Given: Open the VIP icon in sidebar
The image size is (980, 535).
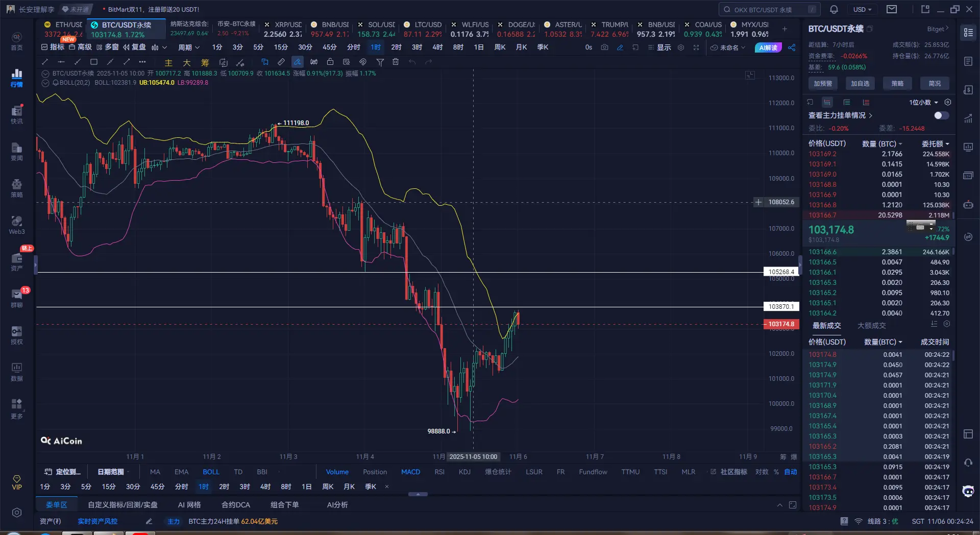Looking at the screenshot, I should click(x=17, y=482).
